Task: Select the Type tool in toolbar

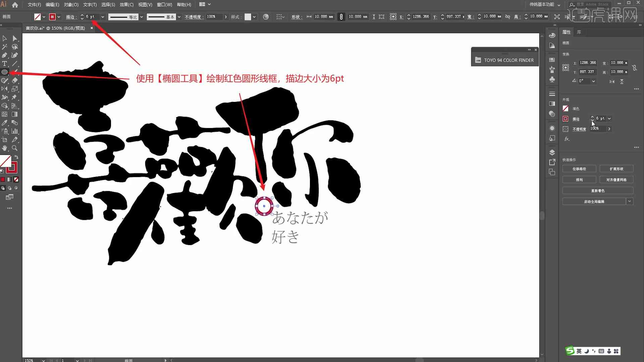Action: click(5, 63)
